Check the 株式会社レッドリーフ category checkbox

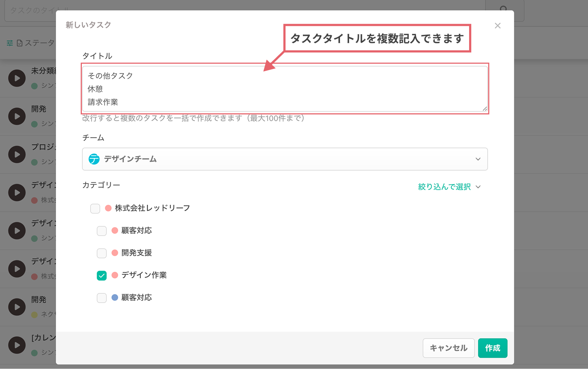pos(95,208)
